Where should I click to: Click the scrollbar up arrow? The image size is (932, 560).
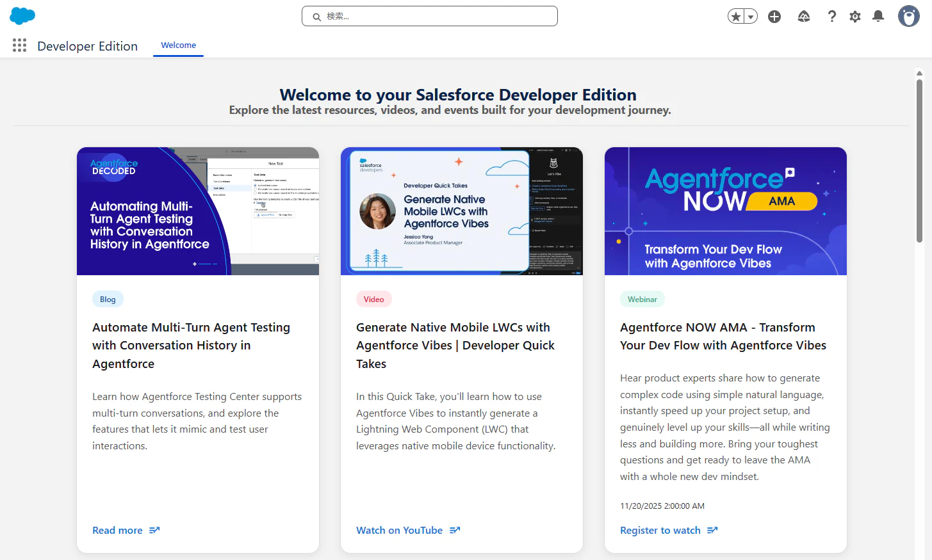[x=919, y=73]
